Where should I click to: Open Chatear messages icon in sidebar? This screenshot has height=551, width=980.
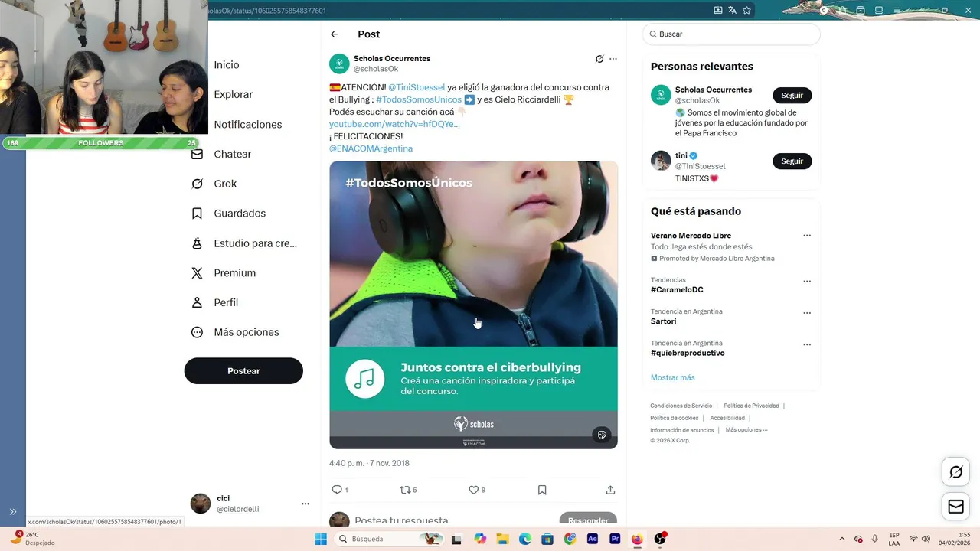[x=197, y=154]
